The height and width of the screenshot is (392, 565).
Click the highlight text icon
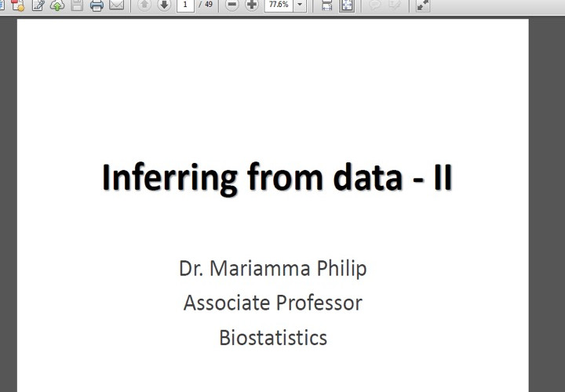[x=395, y=5]
